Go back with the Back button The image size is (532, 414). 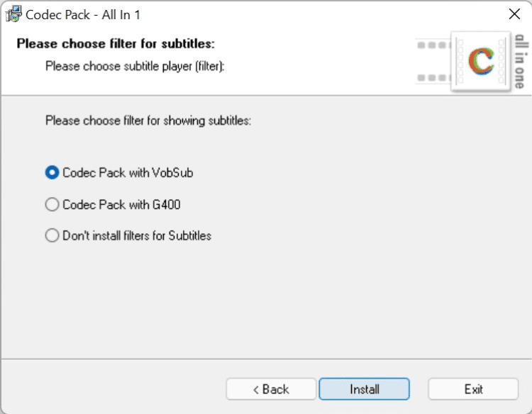271,389
